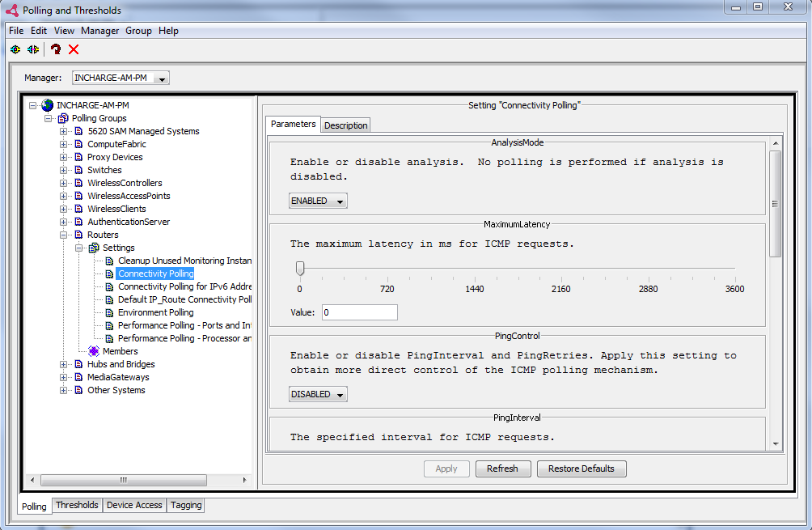Screen dimensions: 812x530
Task: Collapse the Routers tree node
Action: pyautogui.click(x=64, y=235)
